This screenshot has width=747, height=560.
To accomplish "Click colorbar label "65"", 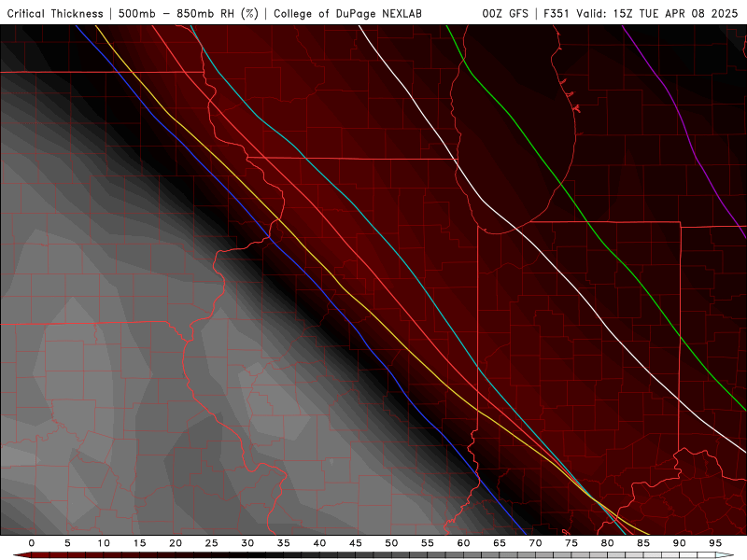I will (x=500, y=543).
